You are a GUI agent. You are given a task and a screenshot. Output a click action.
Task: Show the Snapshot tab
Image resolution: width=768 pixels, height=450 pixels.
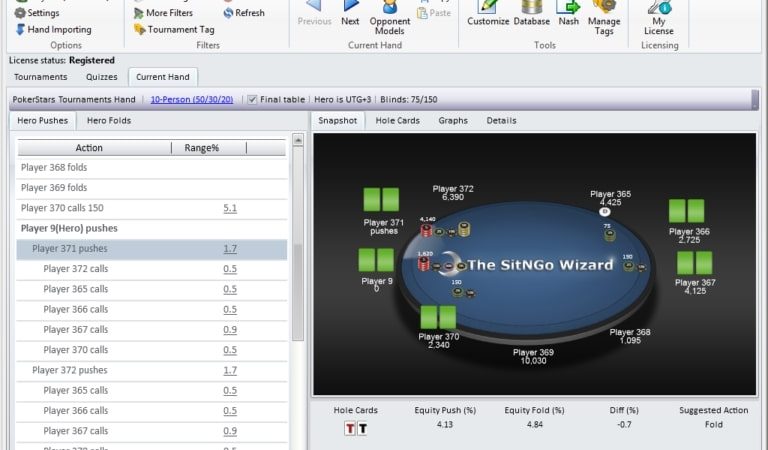(337, 120)
